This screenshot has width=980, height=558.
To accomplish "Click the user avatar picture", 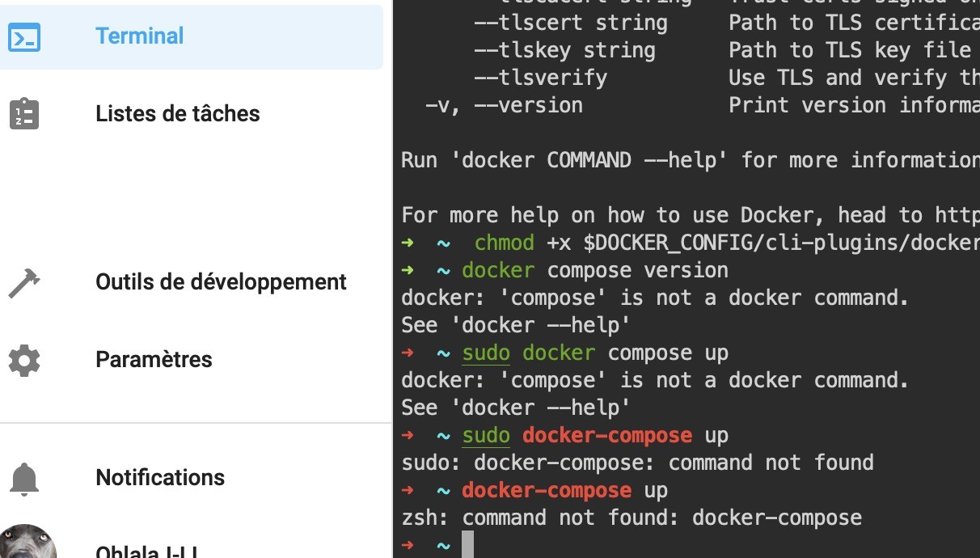I will pos(28,541).
